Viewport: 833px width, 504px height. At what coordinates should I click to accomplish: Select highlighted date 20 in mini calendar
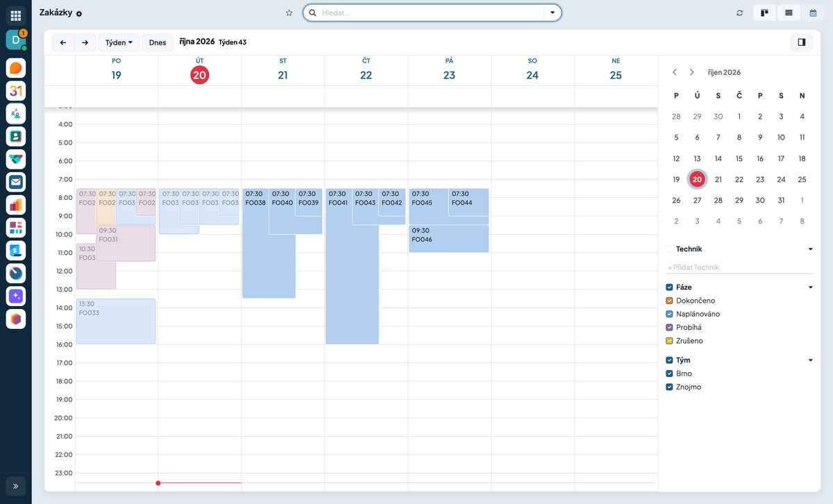point(697,179)
